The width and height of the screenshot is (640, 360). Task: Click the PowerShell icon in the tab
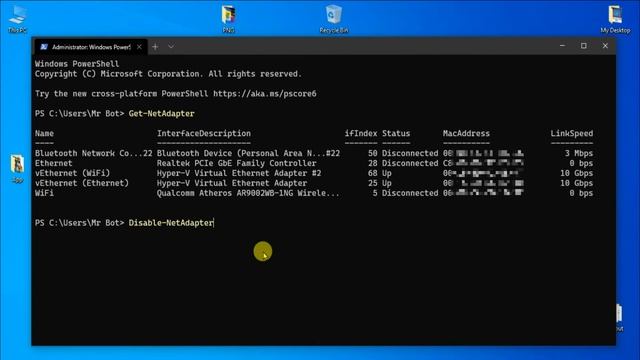44,47
